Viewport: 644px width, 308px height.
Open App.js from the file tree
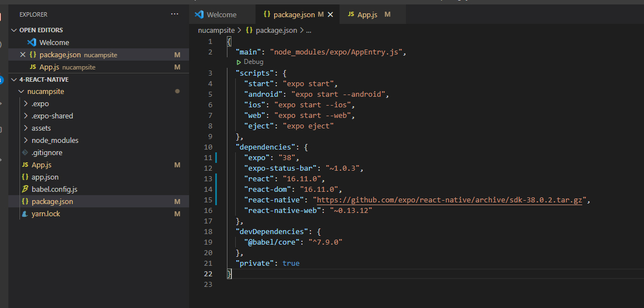click(x=41, y=165)
